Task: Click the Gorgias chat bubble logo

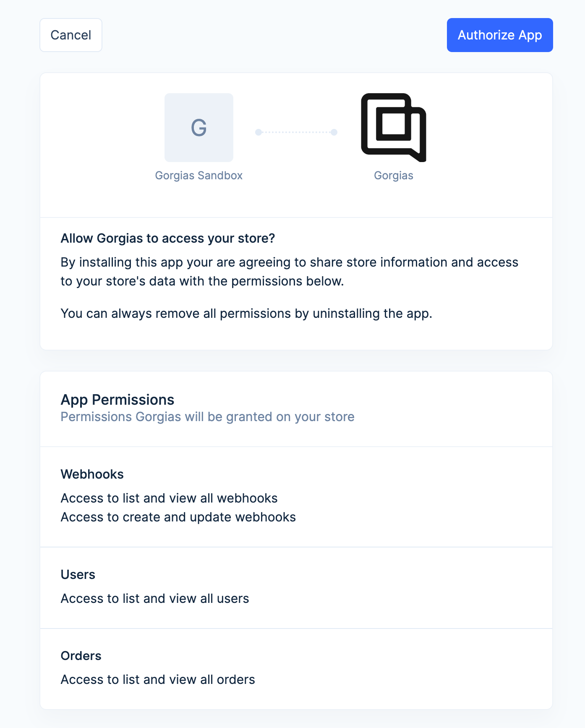Action: pyautogui.click(x=394, y=128)
